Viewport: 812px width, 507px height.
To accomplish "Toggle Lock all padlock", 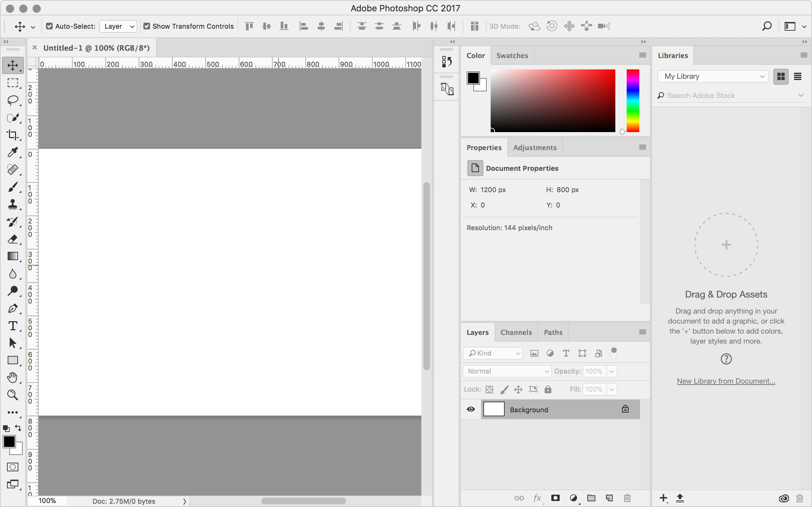I will coord(548,389).
